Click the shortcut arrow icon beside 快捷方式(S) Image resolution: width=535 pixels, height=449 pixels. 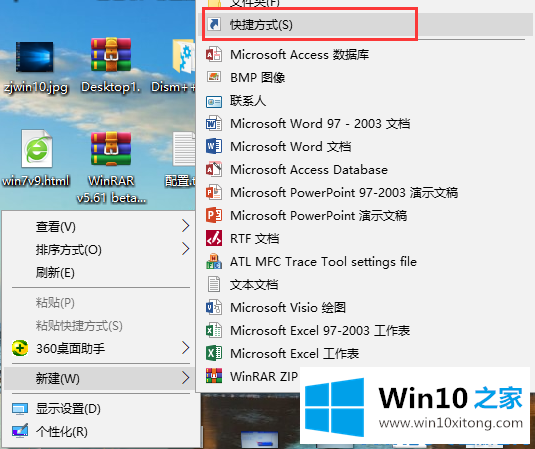pyautogui.click(x=214, y=25)
